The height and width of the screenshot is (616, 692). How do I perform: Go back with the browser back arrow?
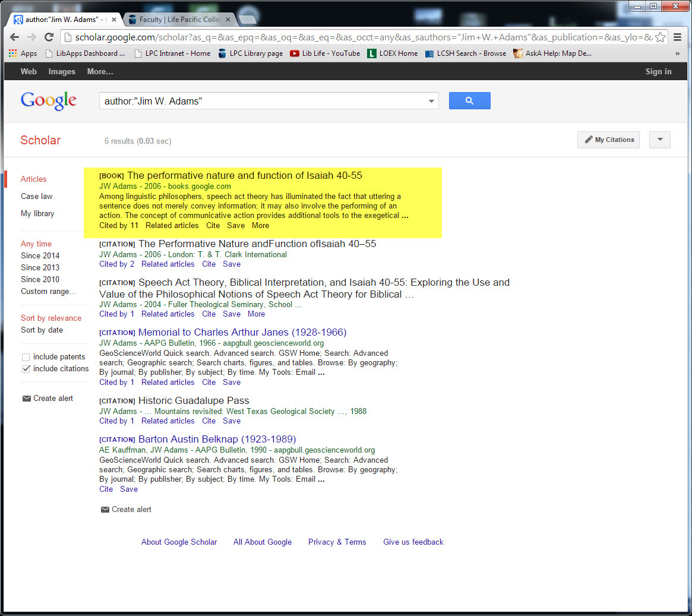pyautogui.click(x=14, y=37)
